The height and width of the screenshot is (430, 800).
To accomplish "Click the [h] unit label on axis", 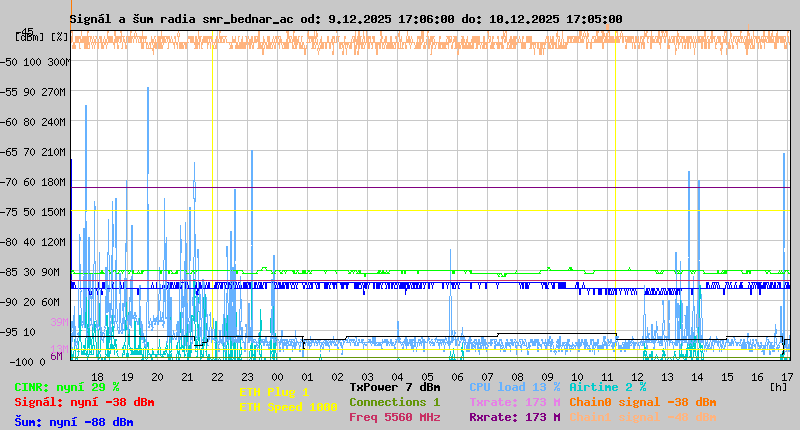I will [x=778, y=386].
